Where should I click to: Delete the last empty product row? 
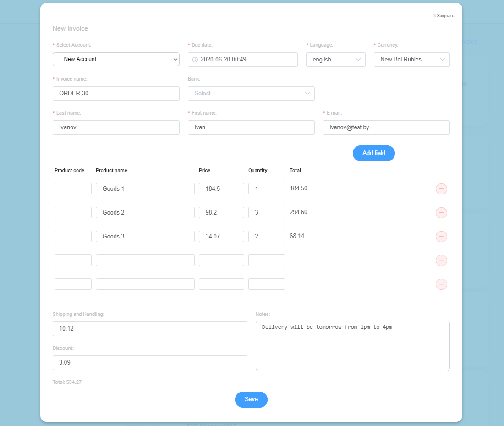click(441, 284)
